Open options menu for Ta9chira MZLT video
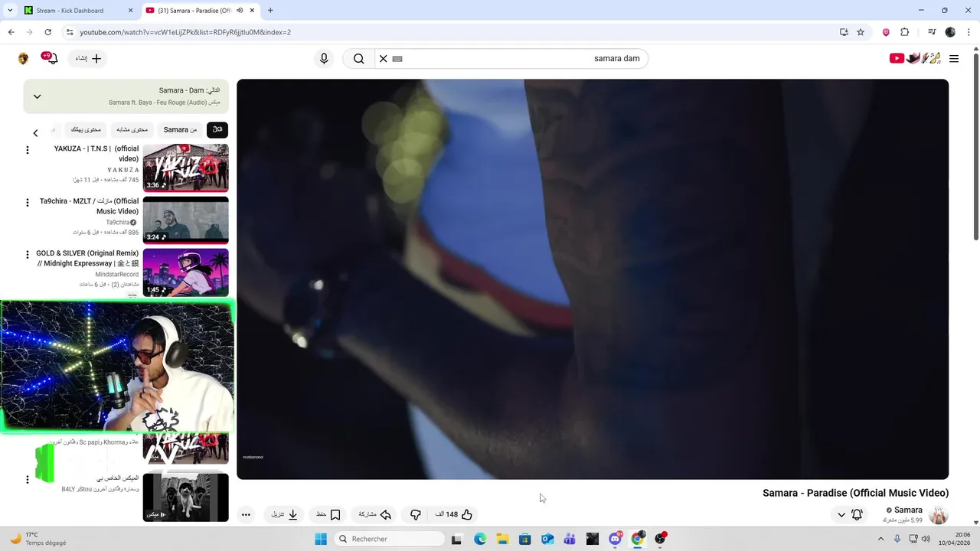This screenshot has width=980, height=551. pos(28,202)
